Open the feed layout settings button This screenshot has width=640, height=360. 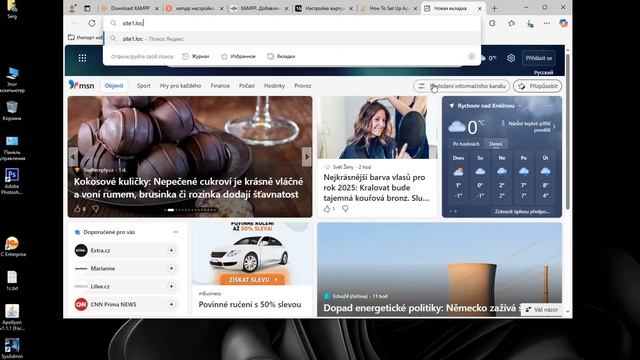tap(461, 86)
